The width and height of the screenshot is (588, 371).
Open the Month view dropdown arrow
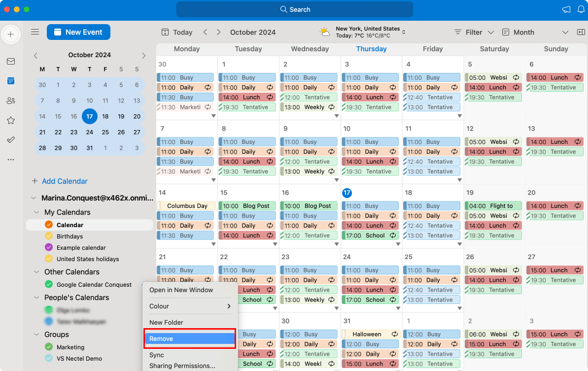[x=565, y=32]
